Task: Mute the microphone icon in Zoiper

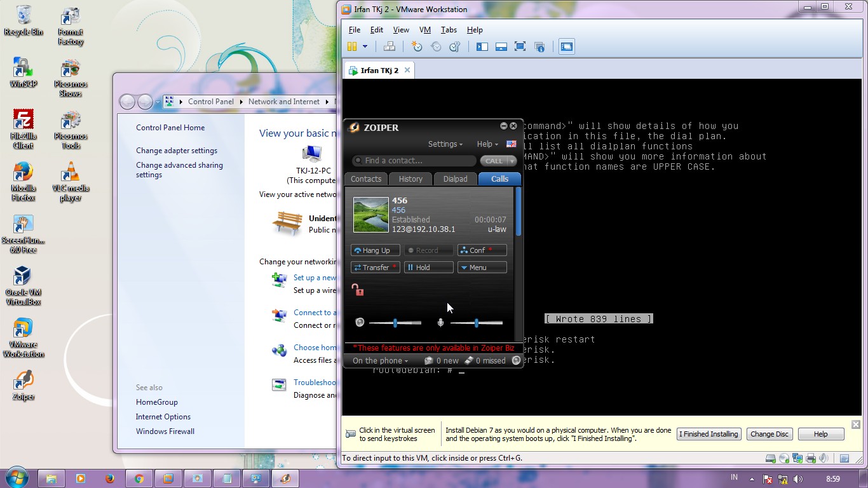Action: point(440,323)
